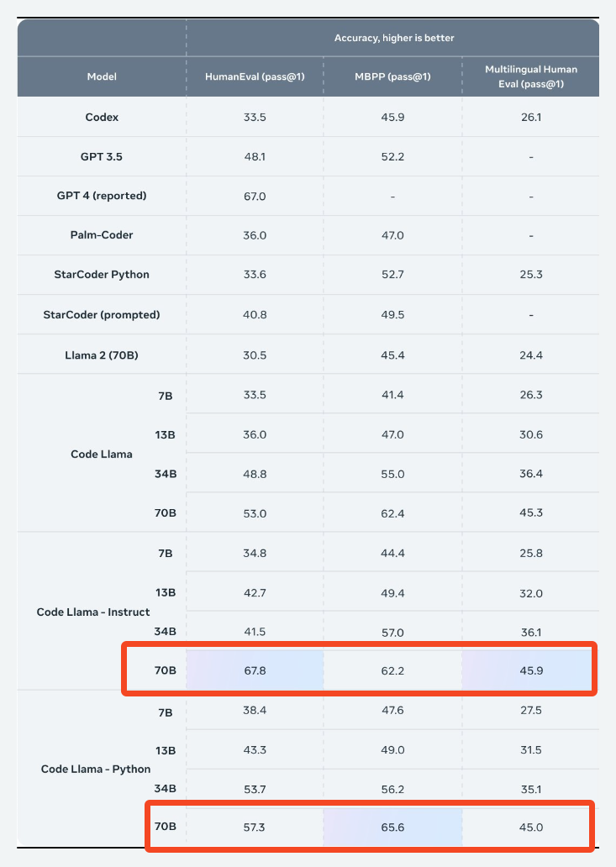Select the 62.4 MBPP score cell

tap(393, 512)
